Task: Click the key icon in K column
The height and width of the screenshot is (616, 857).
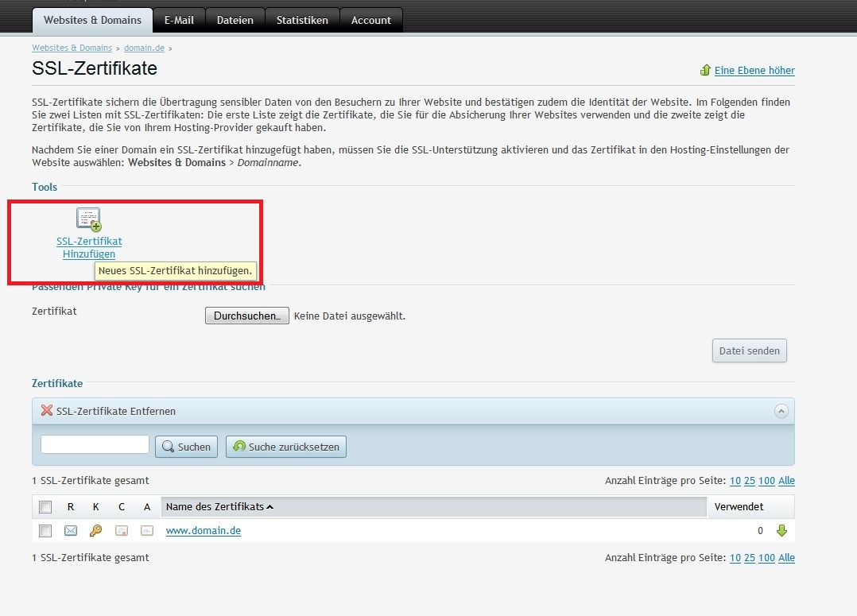Action: click(95, 531)
